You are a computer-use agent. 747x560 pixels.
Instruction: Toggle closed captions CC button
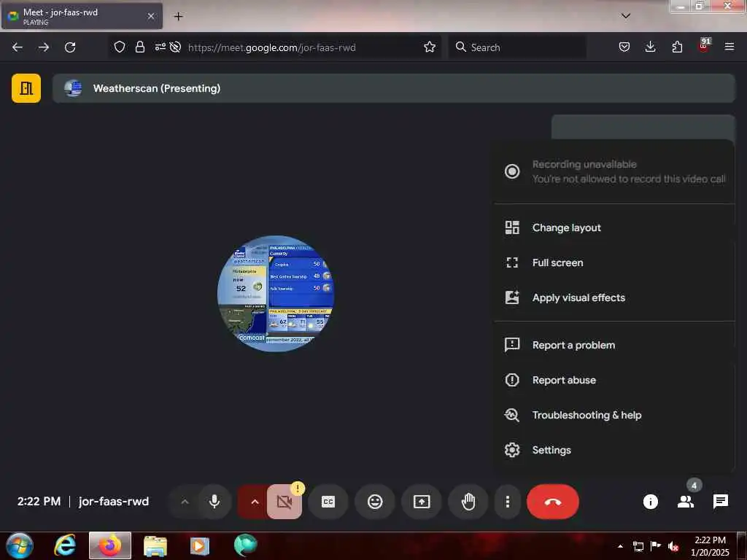[328, 502]
